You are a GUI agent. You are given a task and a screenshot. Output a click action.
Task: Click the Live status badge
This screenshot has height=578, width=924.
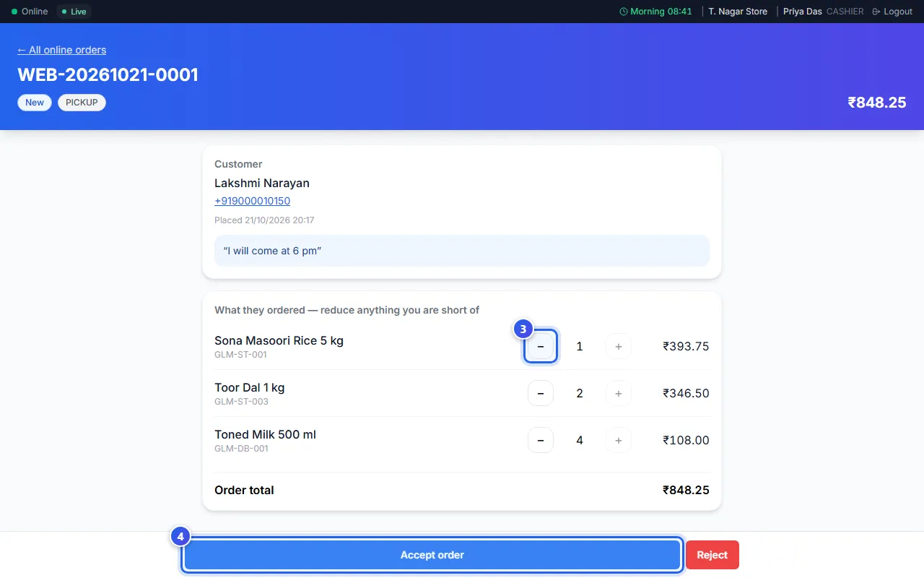click(74, 12)
